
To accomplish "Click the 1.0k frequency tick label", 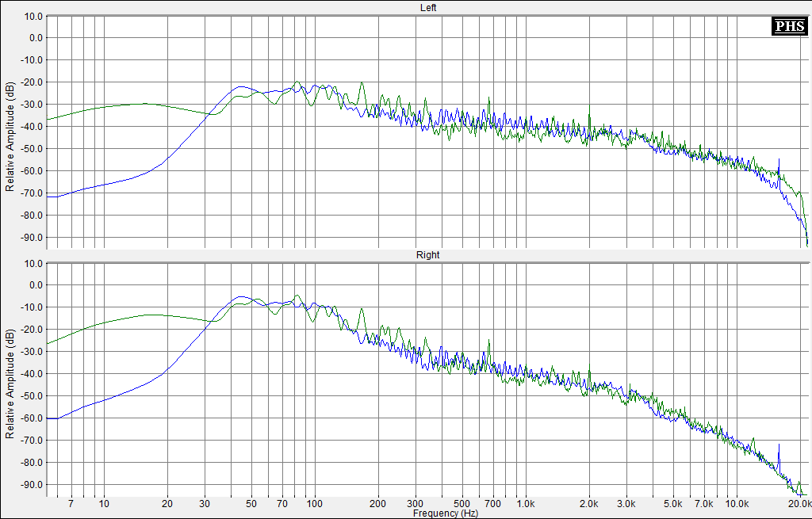I will 525,504.
